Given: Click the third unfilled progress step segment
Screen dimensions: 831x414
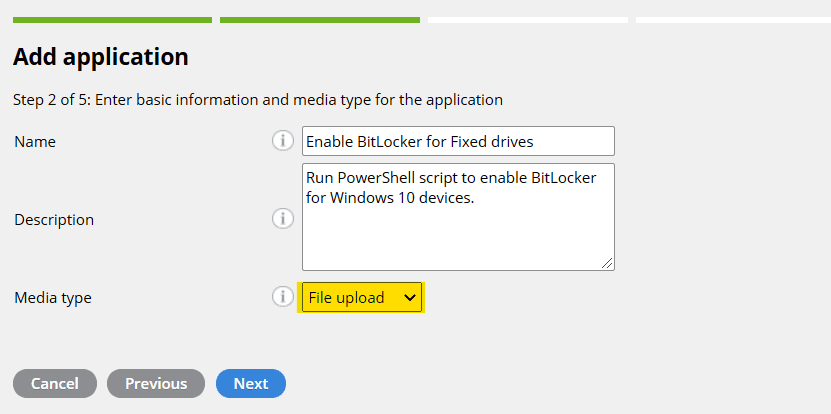Looking at the screenshot, I should [528, 19].
